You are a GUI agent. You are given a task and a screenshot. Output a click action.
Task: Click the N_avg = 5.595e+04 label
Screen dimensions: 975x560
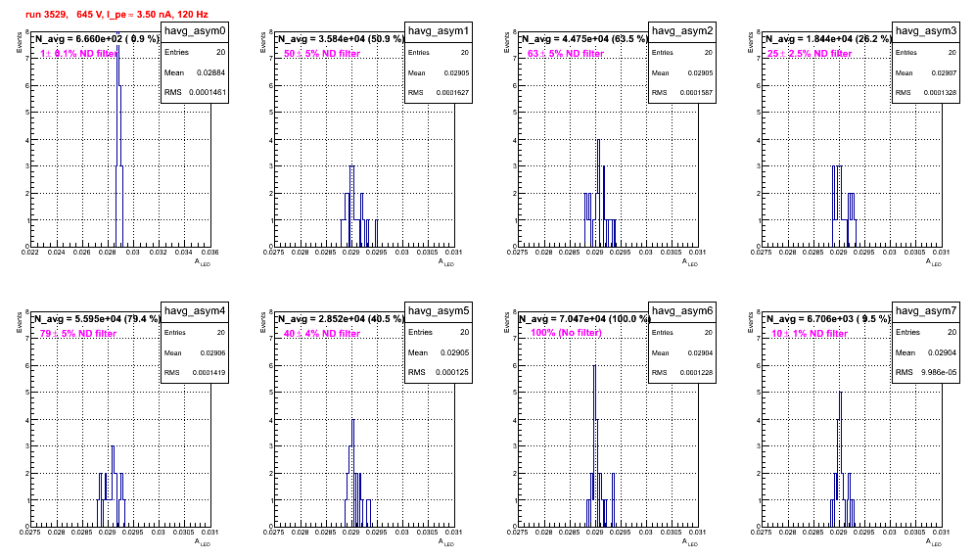(97, 319)
